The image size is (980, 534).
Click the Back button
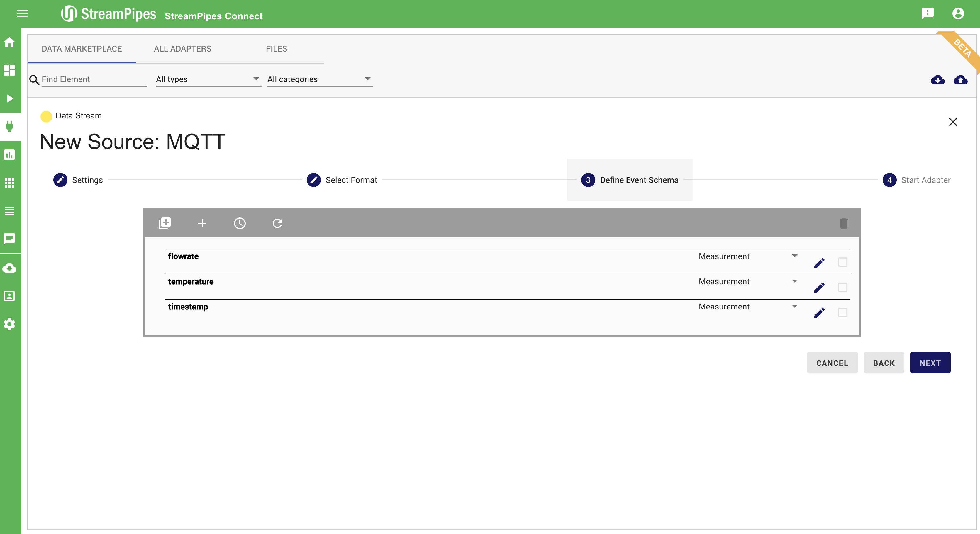883,363
